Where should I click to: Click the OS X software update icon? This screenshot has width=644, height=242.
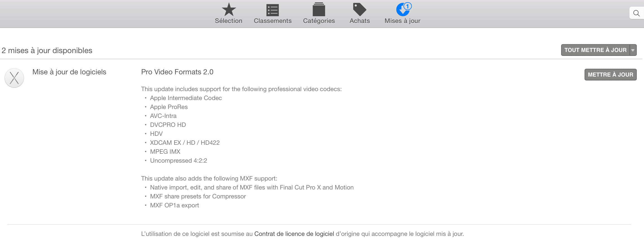[x=14, y=78]
